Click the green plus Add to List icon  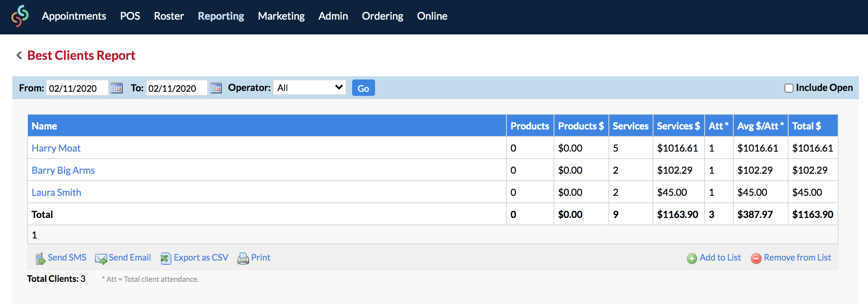692,258
